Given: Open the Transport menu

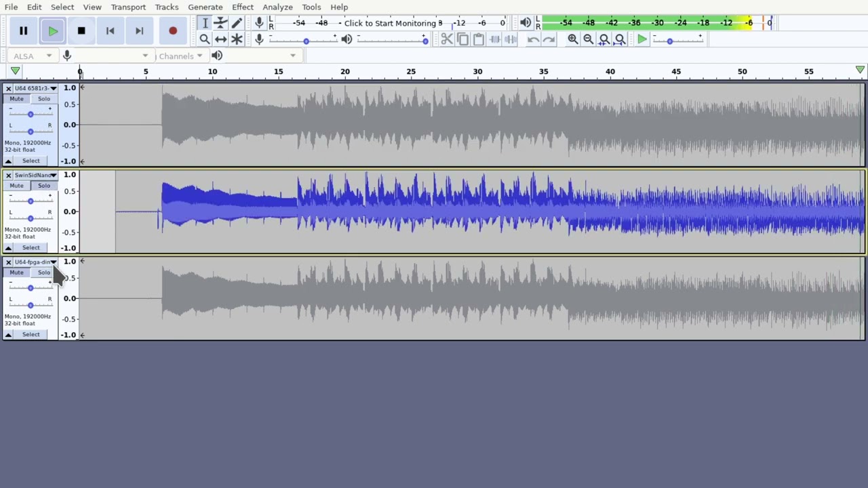Looking at the screenshot, I should [x=128, y=7].
